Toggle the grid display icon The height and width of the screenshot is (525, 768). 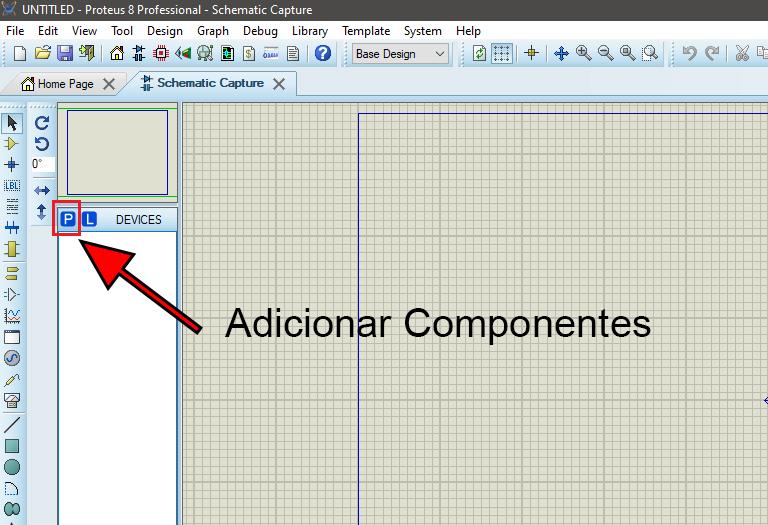501,53
